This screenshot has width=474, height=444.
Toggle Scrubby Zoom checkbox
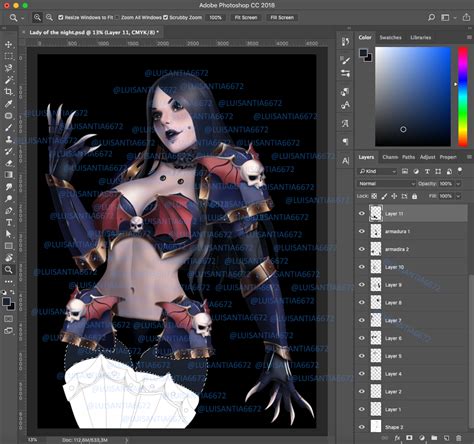(x=165, y=17)
